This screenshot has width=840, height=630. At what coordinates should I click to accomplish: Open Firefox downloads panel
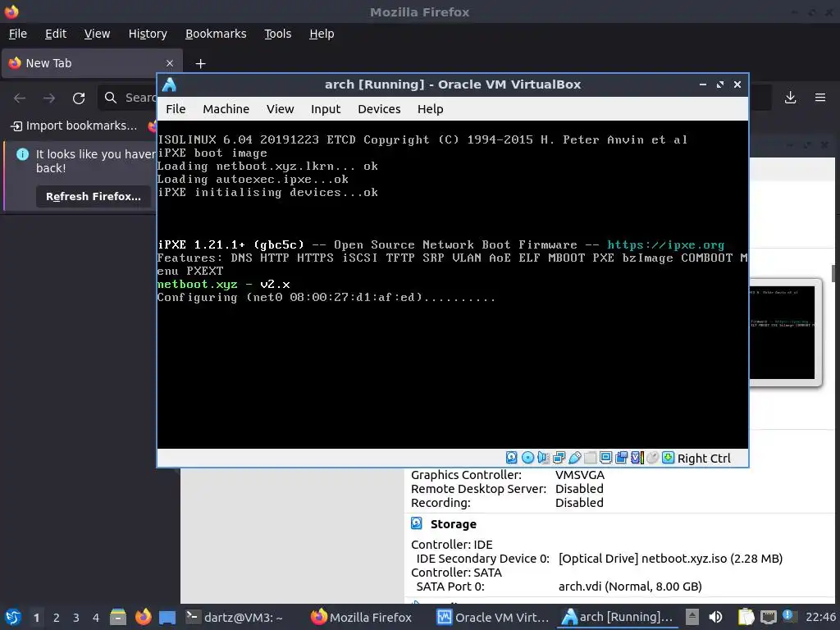pos(790,98)
